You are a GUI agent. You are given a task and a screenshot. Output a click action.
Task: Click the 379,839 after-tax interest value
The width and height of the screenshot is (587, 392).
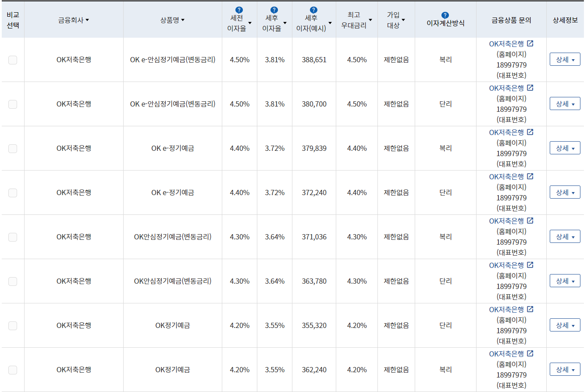coord(314,149)
